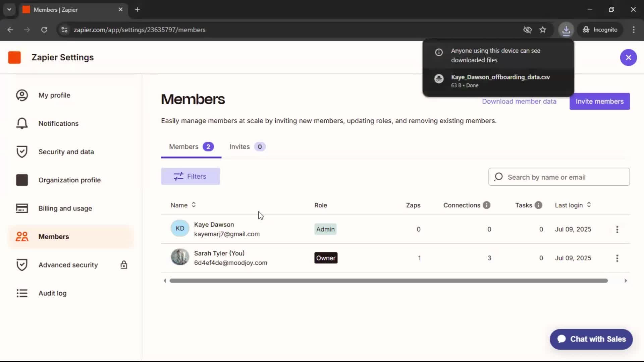Click the Connections info icon

pyautogui.click(x=486, y=205)
